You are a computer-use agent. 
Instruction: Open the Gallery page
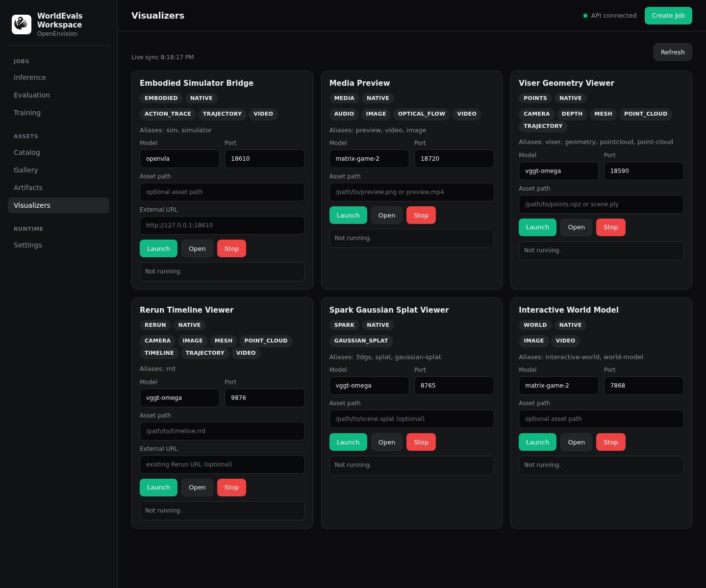point(58,170)
